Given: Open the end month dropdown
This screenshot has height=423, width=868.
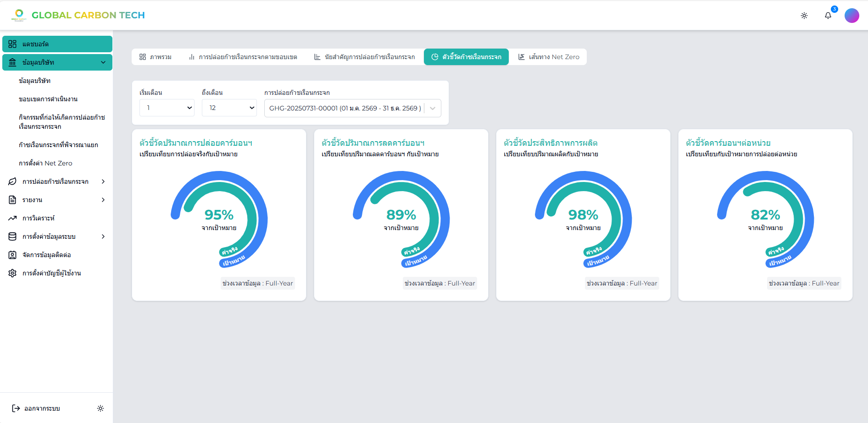Looking at the screenshot, I should point(229,108).
